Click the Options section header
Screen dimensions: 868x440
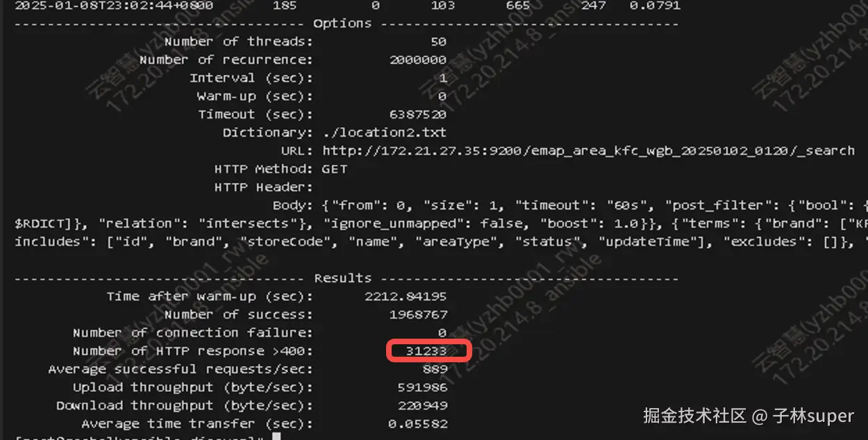342,24
